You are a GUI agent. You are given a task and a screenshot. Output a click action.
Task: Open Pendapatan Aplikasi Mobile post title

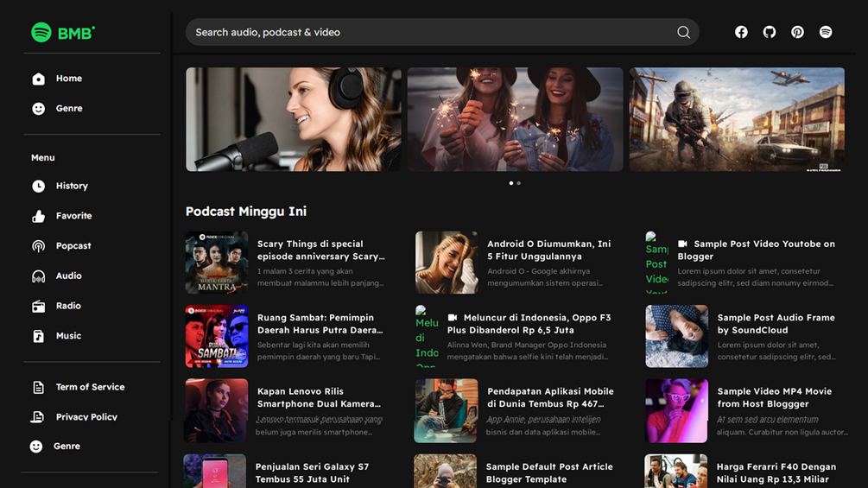550,397
